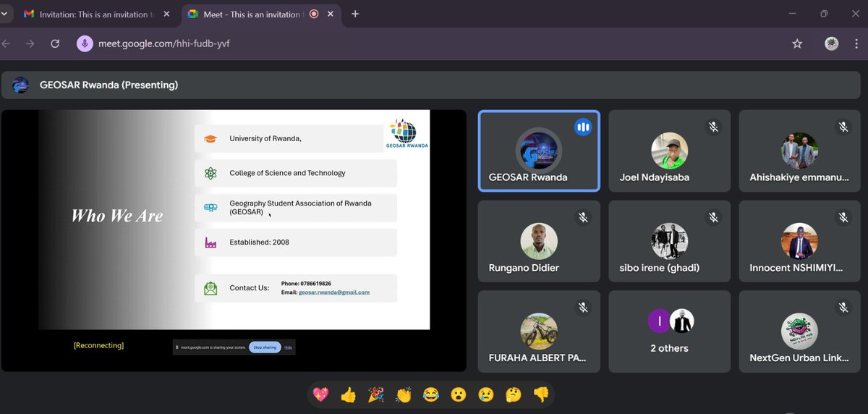Send the laughing face reaction
The image size is (868, 414).
click(431, 394)
